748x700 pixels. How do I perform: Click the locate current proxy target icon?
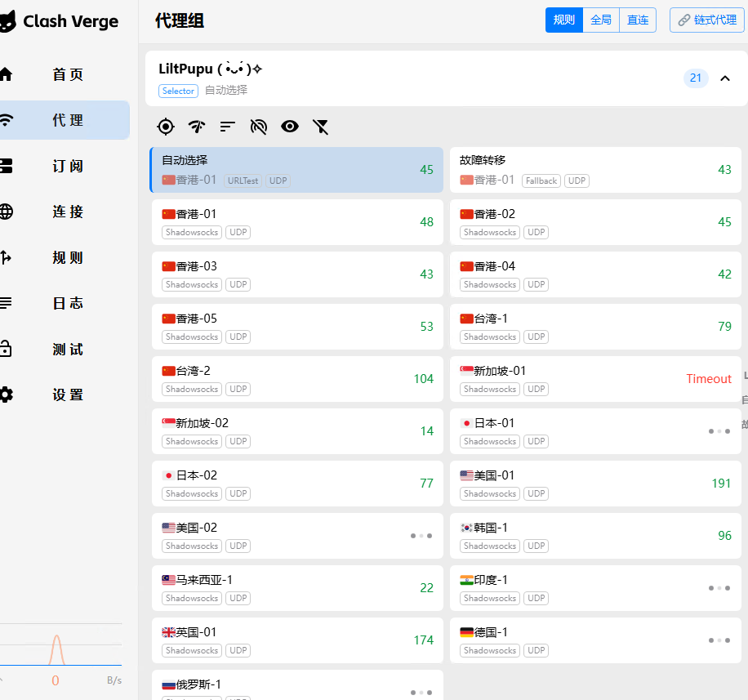pos(166,126)
